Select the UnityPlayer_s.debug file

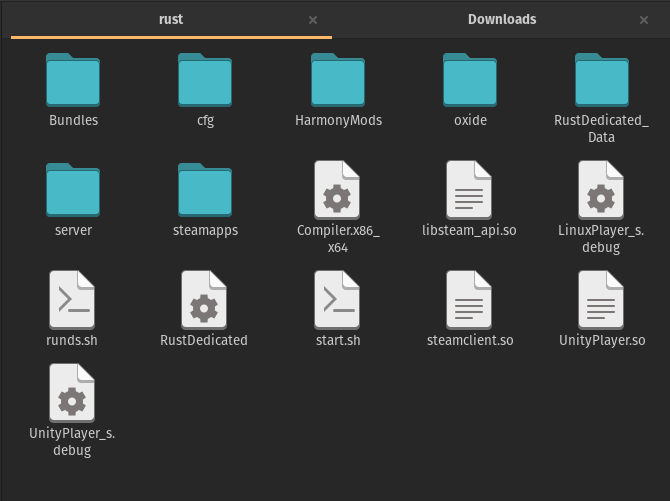[x=73, y=392]
